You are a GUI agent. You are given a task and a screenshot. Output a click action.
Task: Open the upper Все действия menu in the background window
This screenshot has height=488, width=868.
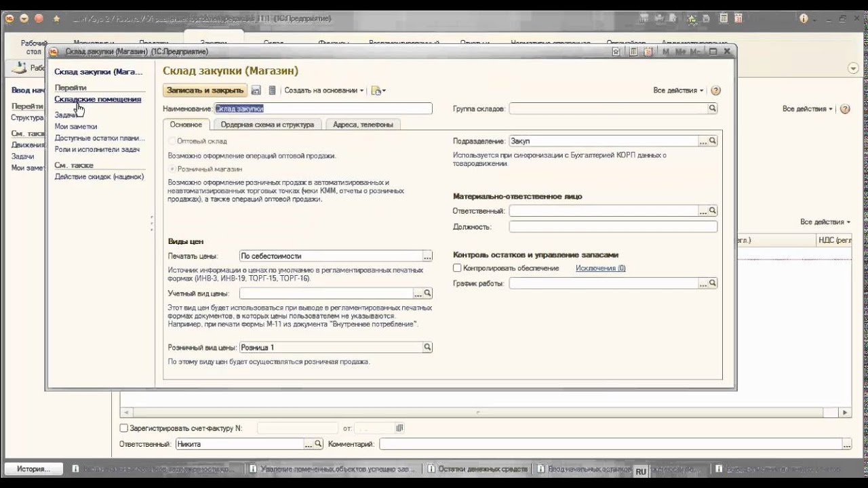(807, 108)
